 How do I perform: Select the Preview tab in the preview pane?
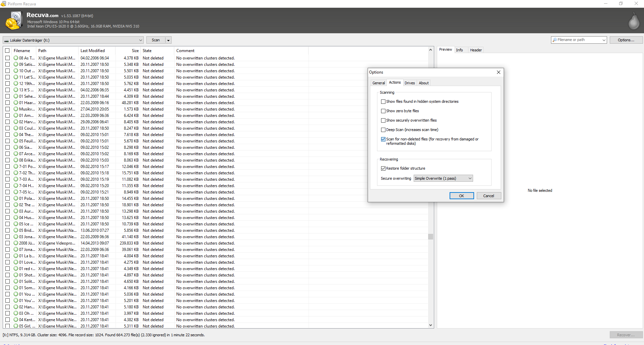coord(446,49)
